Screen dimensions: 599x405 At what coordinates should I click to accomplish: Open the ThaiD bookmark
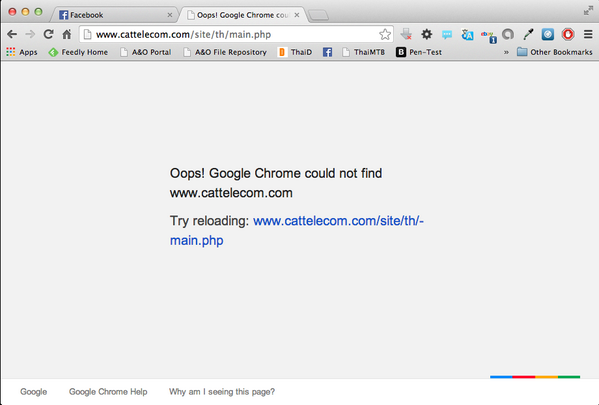(295, 52)
